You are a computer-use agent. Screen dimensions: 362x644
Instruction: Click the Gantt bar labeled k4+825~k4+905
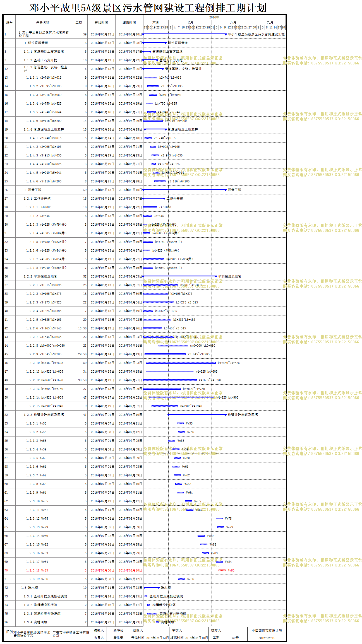coord(181,397)
